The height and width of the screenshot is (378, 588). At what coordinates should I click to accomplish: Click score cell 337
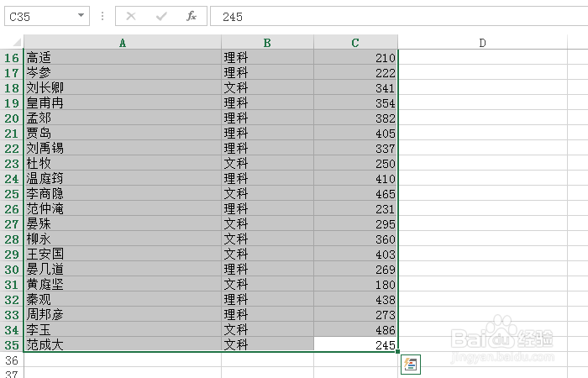coord(355,148)
